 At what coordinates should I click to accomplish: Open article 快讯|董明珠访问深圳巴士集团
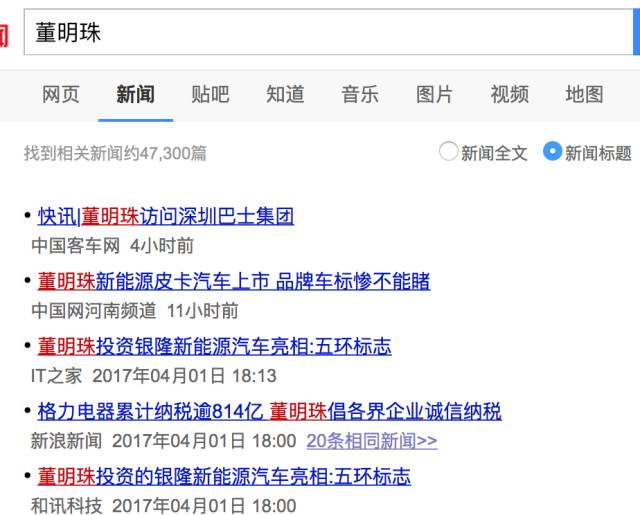[166, 216]
